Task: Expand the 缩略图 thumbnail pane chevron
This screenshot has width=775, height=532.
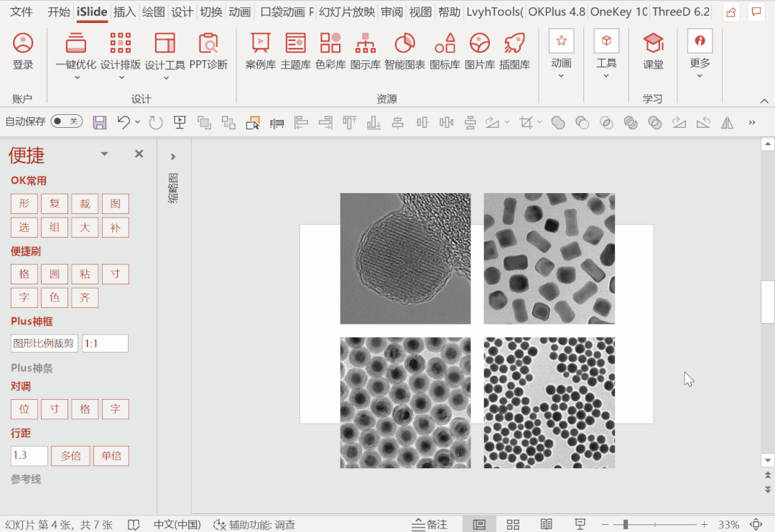Action: coord(173,157)
